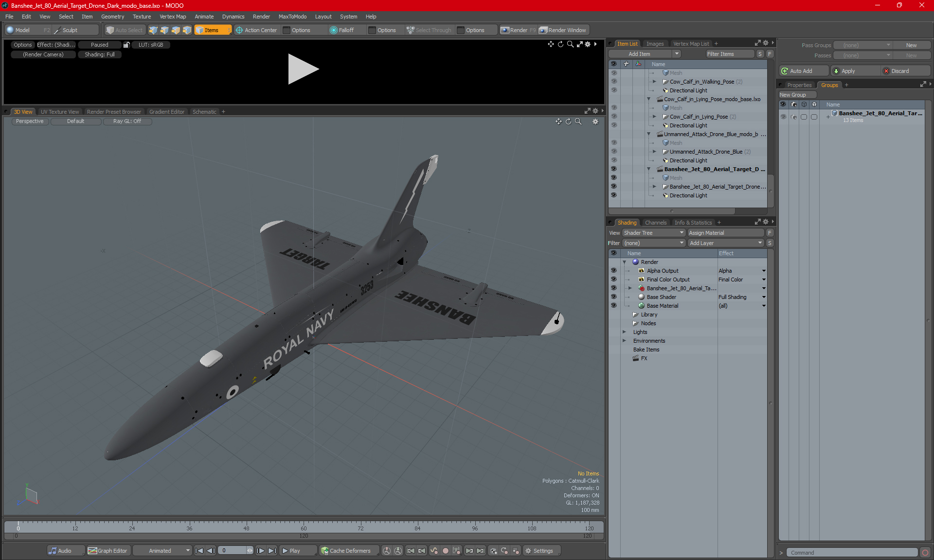Viewport: 934px width, 560px height.
Task: Click Render F9 button
Action: (519, 30)
